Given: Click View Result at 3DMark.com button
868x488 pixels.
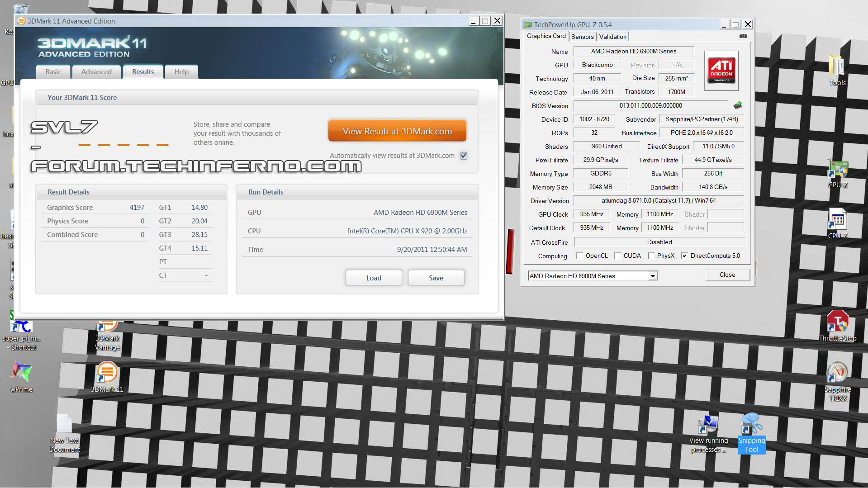Looking at the screenshot, I should coord(397,131).
